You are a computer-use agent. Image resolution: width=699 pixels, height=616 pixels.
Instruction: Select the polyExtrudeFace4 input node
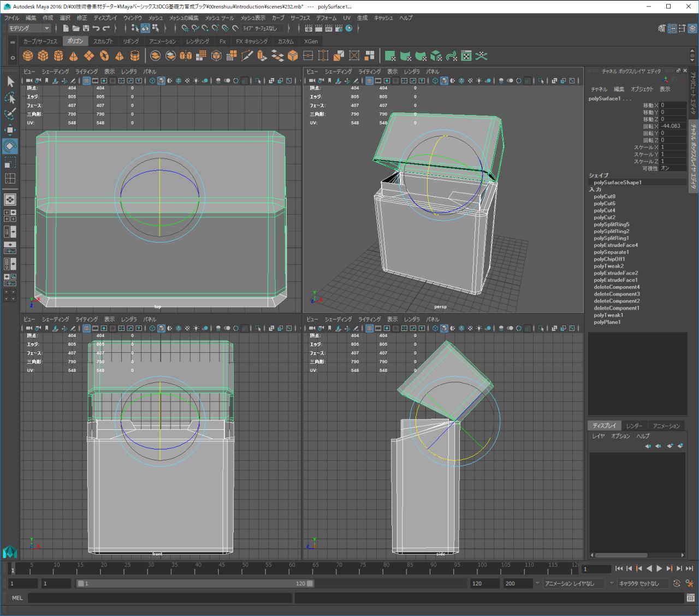615,245
